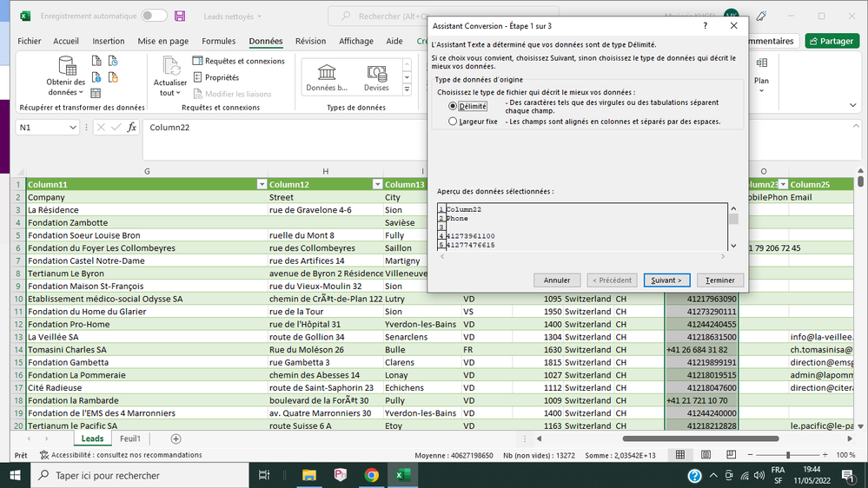Open the Actualiser tout refresh menu
868x488 pixels.
point(170,76)
